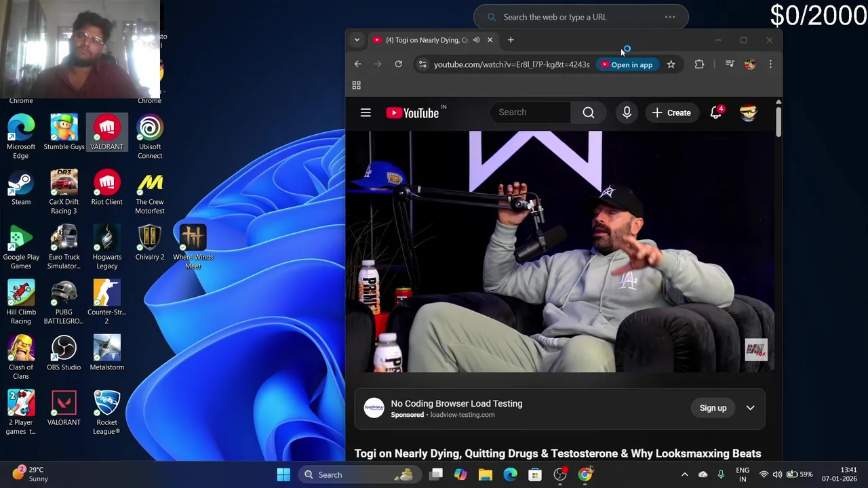
Task: Open PUBG BATTLEGROUNDS desktop shortcut
Action: (x=64, y=303)
